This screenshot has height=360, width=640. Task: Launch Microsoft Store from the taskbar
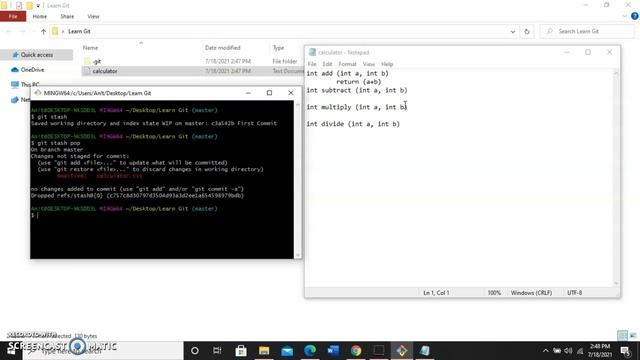click(x=241, y=351)
